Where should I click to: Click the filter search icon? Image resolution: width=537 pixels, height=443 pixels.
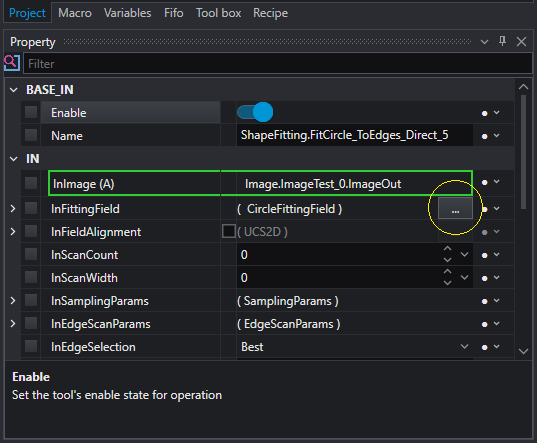pos(12,63)
